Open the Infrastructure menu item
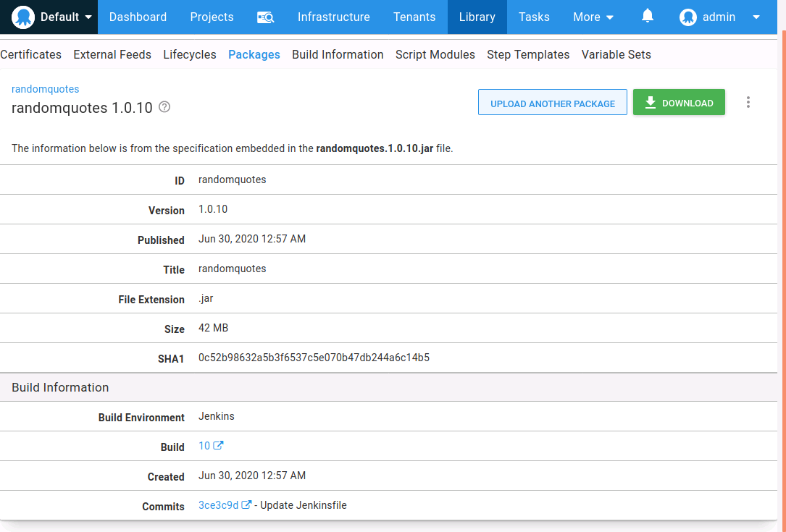Image resolution: width=786 pixels, height=532 pixels. (333, 17)
